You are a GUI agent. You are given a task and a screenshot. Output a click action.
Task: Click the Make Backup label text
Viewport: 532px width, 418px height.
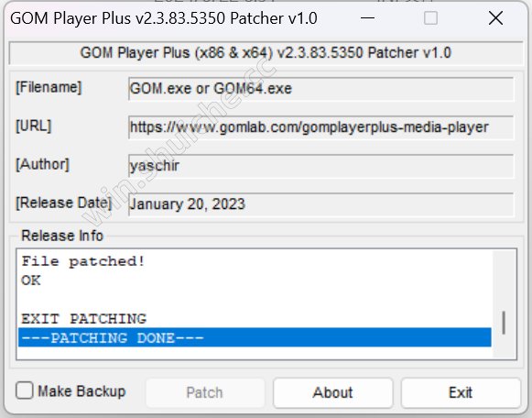tap(81, 391)
